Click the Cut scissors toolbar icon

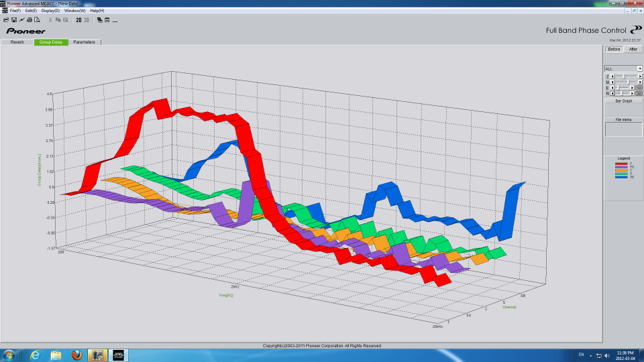50,19
